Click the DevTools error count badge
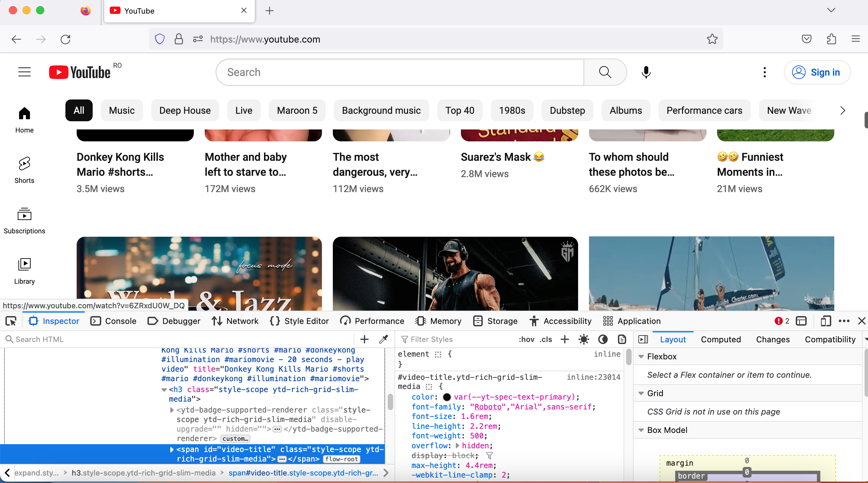Image resolution: width=868 pixels, height=483 pixels. pos(782,321)
